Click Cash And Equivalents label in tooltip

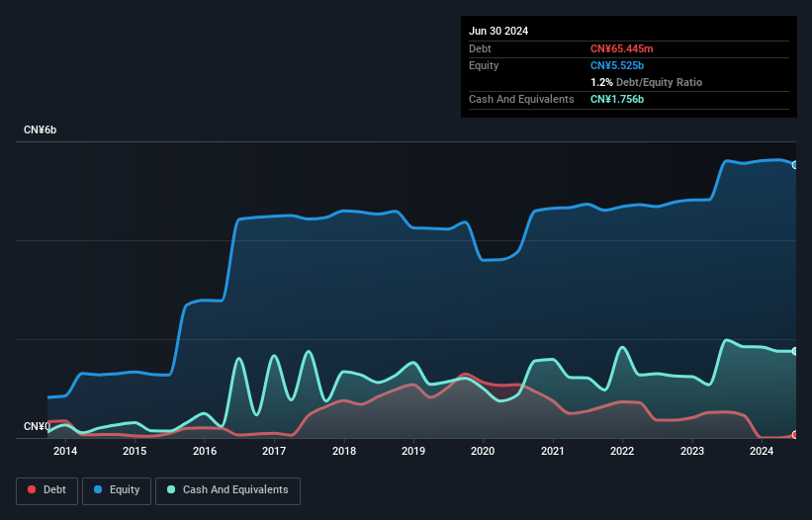pyautogui.click(x=521, y=99)
